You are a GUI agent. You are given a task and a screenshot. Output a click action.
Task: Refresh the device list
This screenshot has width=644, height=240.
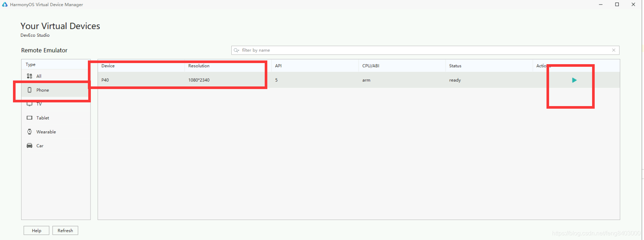pos(65,230)
